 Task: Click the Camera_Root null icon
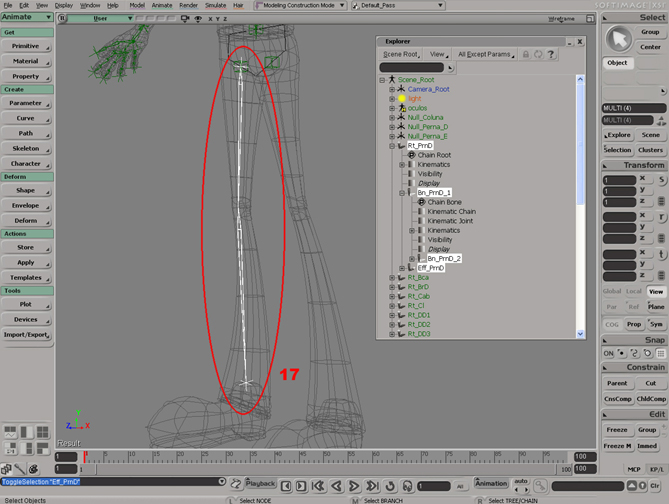pyautogui.click(x=402, y=89)
